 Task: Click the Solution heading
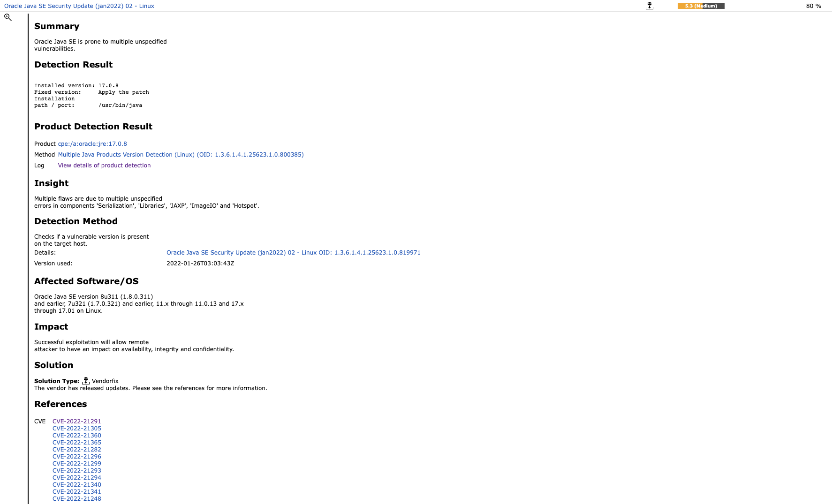click(54, 365)
